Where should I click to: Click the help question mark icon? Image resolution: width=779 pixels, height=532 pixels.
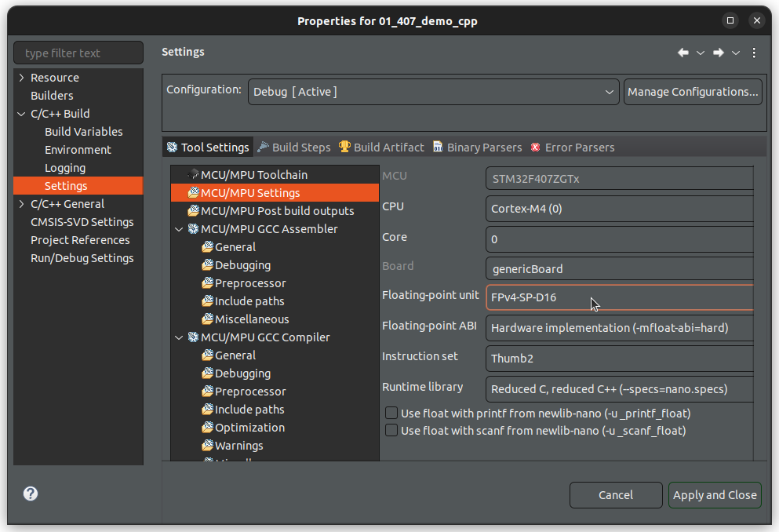point(31,494)
